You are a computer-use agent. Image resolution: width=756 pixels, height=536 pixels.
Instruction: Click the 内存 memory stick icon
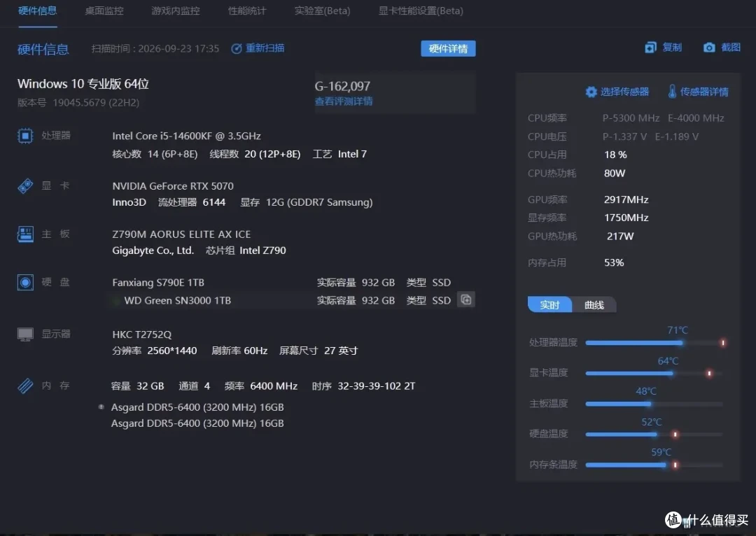(25, 386)
